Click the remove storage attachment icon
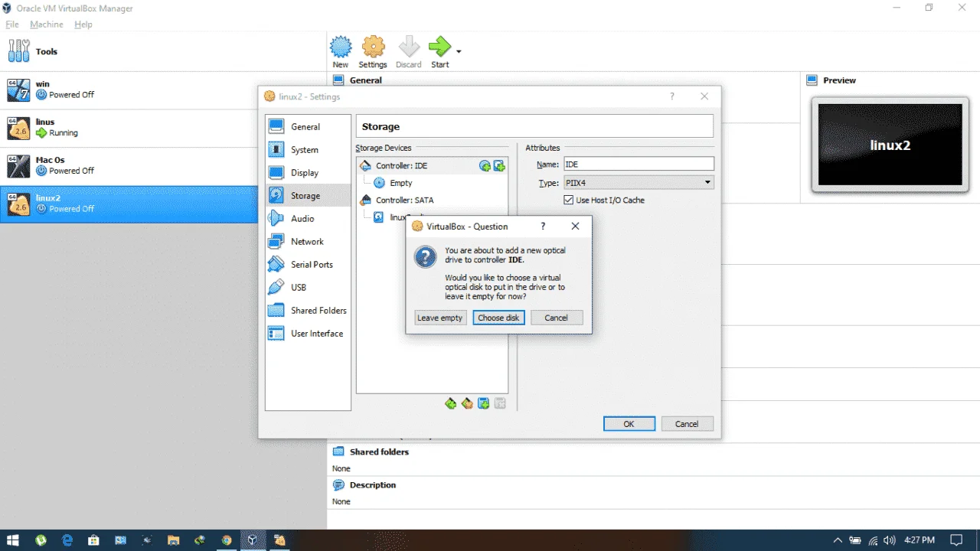The width and height of the screenshot is (980, 551). (x=501, y=403)
